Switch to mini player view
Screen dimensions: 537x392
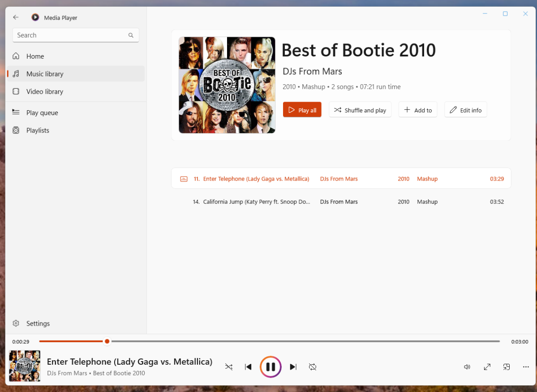pyautogui.click(x=507, y=366)
